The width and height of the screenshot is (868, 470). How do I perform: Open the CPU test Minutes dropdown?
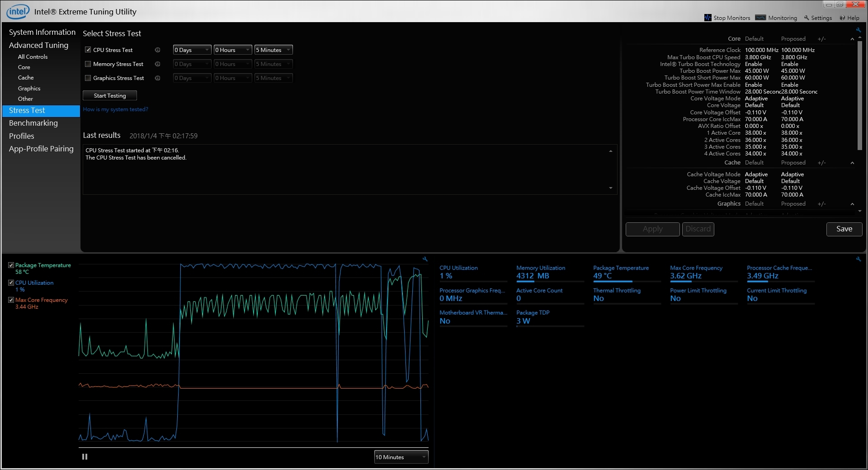[274, 50]
